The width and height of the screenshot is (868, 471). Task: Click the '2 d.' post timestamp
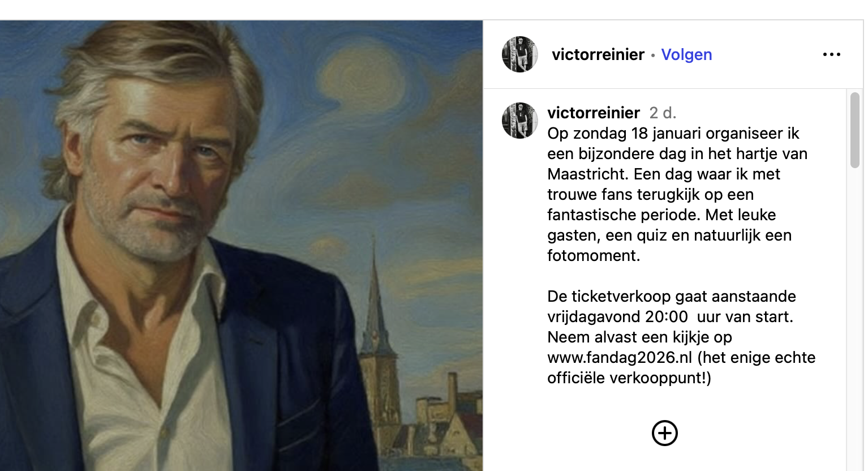(663, 113)
